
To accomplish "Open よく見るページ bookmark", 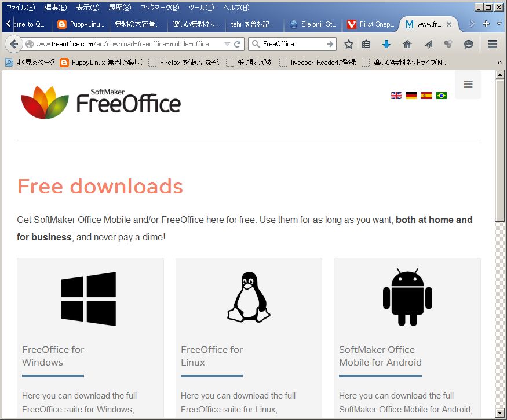I will pos(30,63).
